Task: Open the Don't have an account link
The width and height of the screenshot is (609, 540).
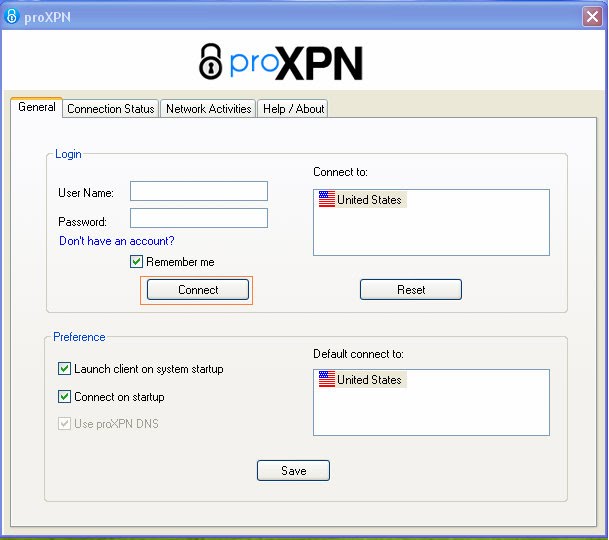Action: pyautogui.click(x=117, y=241)
